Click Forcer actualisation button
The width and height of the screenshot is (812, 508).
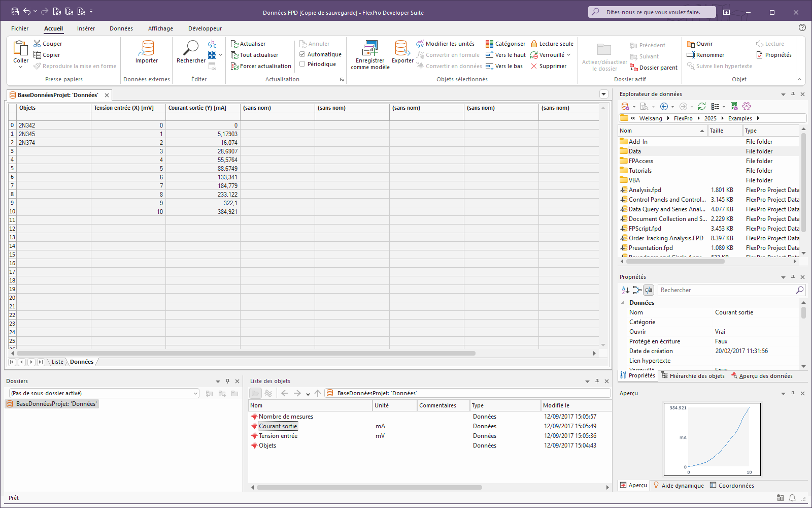(x=261, y=66)
